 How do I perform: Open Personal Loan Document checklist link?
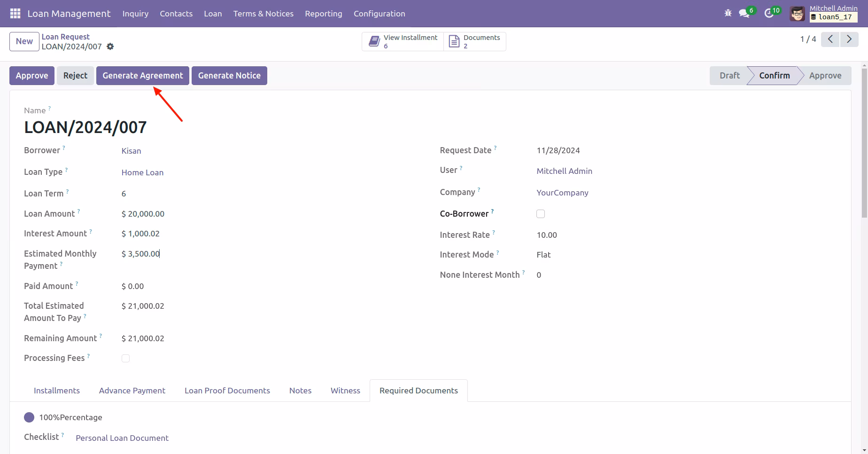pyautogui.click(x=122, y=438)
